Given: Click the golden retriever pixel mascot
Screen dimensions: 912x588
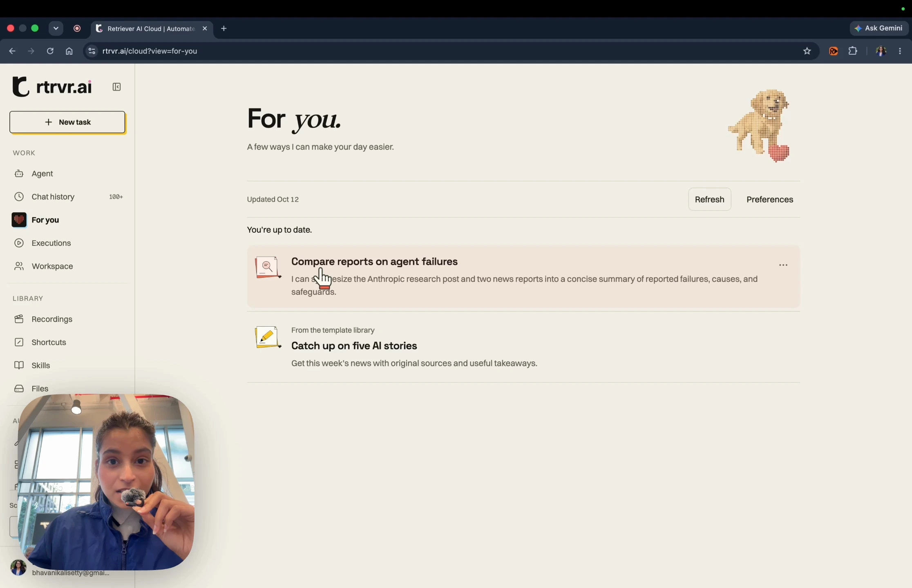Looking at the screenshot, I should click(760, 125).
